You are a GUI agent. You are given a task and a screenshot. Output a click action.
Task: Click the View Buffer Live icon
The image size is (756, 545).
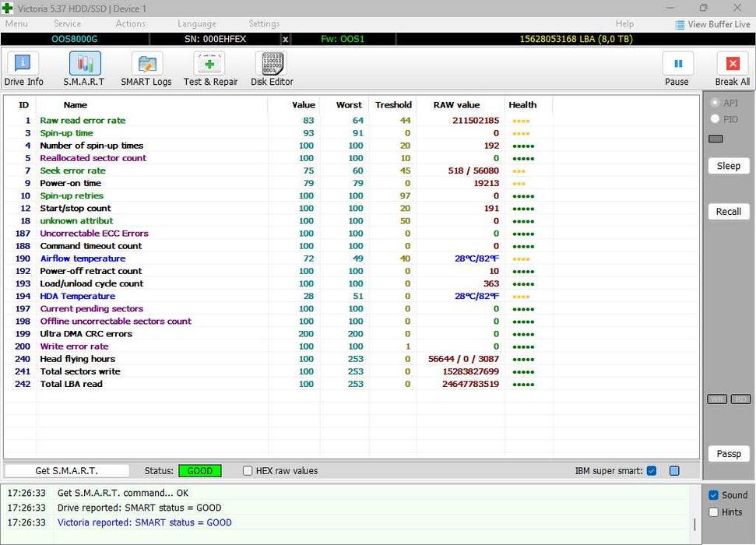point(680,25)
